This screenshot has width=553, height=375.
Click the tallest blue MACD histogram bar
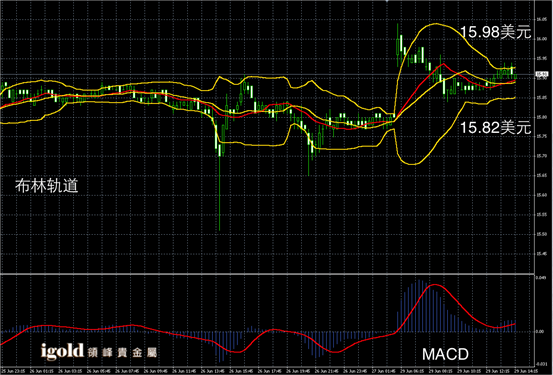coord(420,306)
